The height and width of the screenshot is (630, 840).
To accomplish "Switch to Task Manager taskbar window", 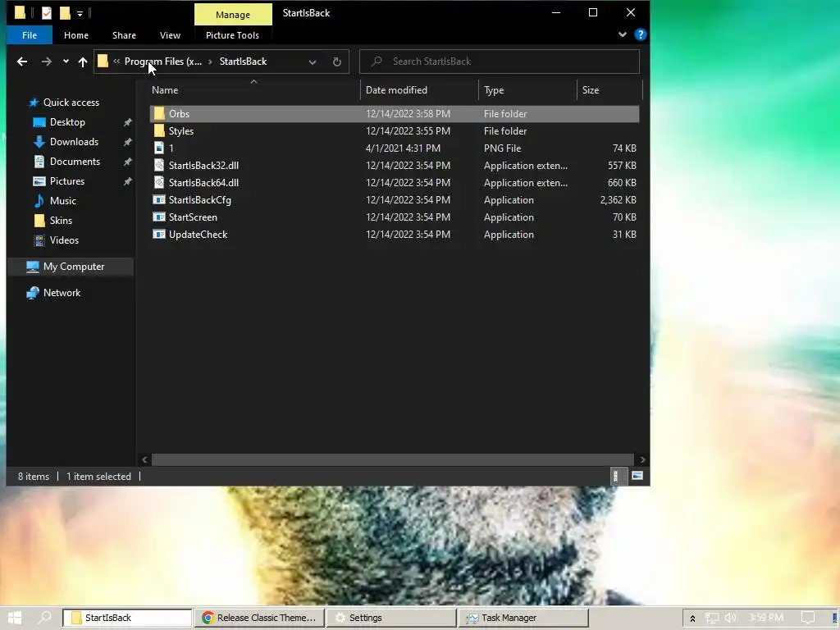I will click(x=523, y=618).
